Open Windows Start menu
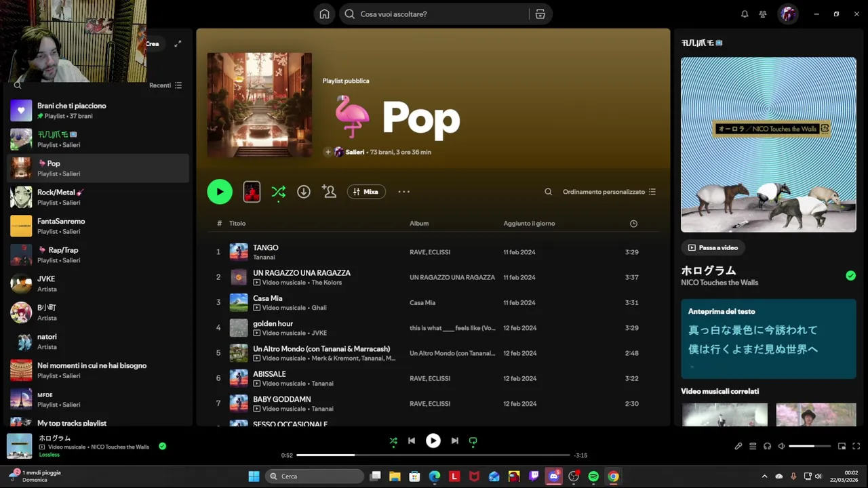 pos(254,476)
